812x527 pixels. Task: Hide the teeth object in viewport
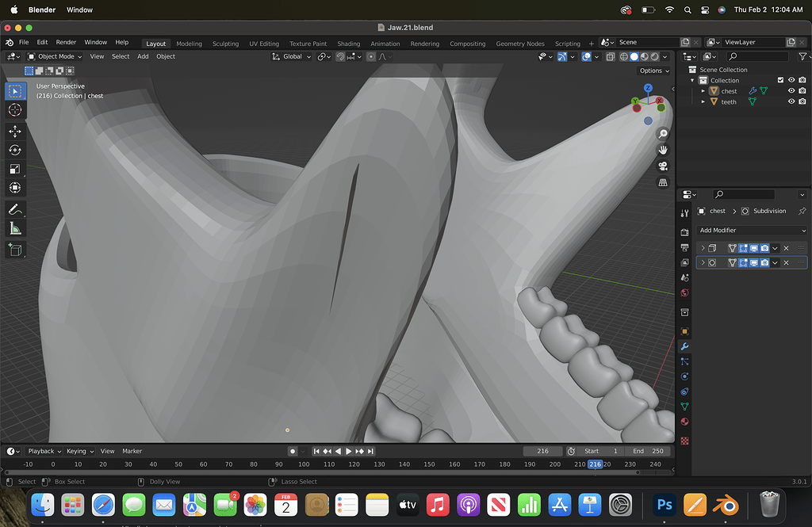(x=791, y=102)
